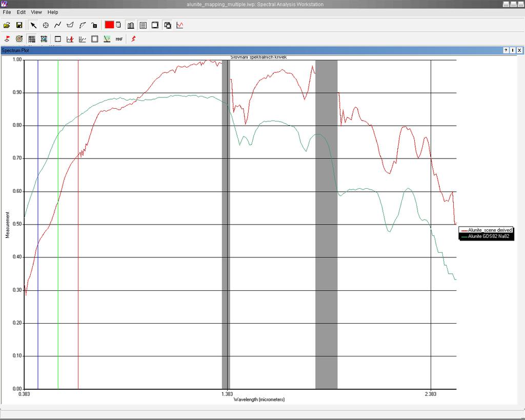Click the 0.50 y-axis value
This screenshot has width=525, height=420.
17,224
